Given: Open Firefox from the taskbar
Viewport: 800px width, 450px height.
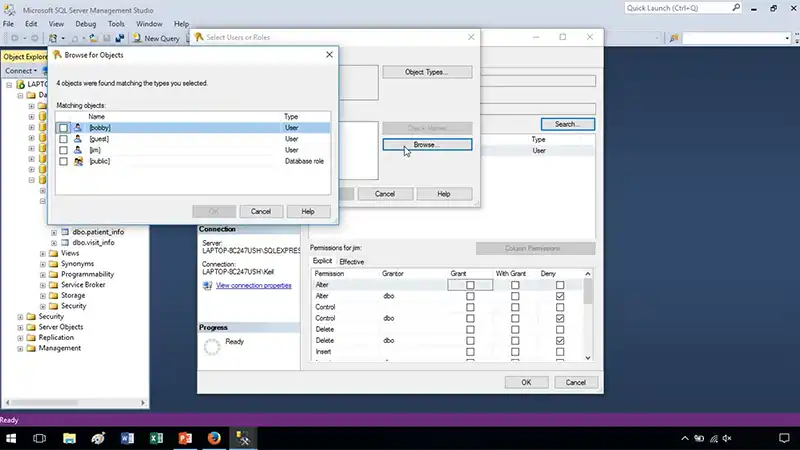Looking at the screenshot, I should coord(214,438).
